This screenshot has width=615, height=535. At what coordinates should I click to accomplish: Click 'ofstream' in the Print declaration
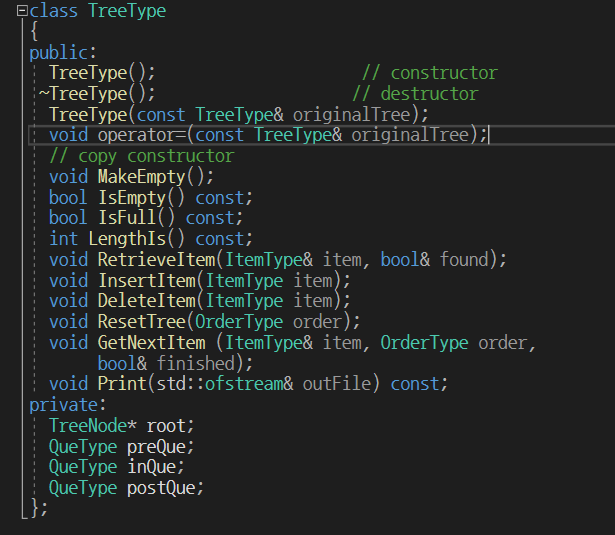[x=244, y=384]
